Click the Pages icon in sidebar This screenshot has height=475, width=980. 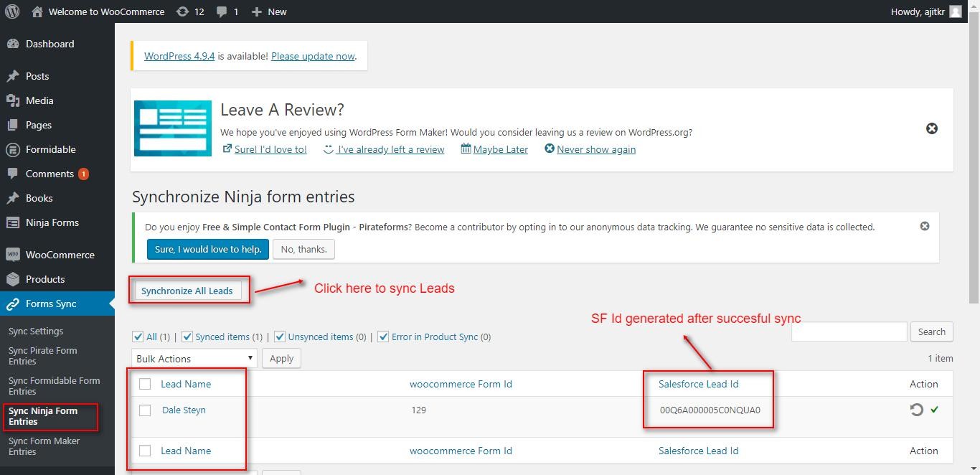(13, 125)
